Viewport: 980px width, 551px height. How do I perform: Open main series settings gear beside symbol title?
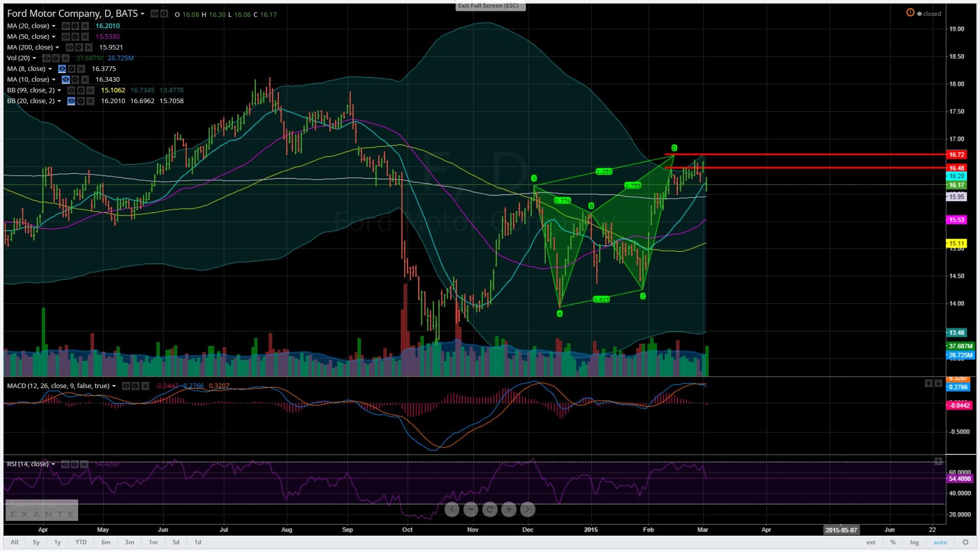(164, 14)
